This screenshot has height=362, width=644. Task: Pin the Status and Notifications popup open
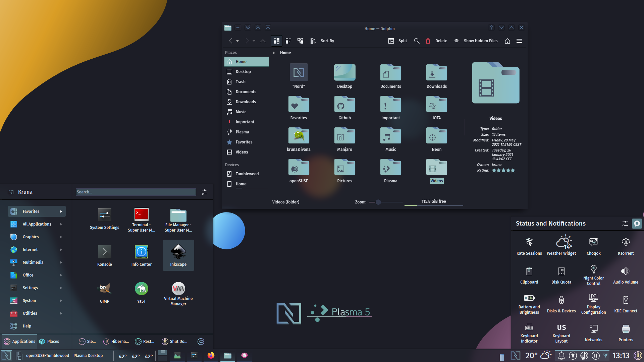click(x=637, y=224)
